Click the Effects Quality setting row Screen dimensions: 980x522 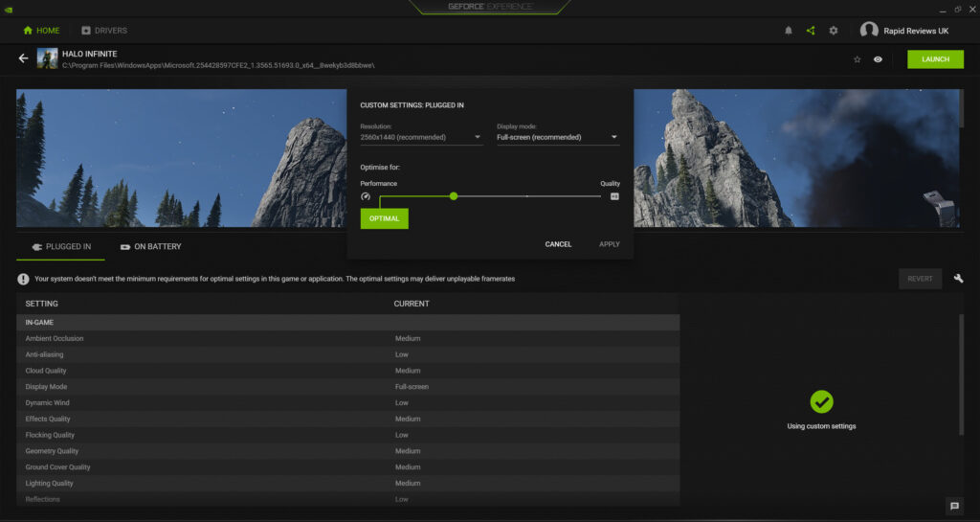[x=348, y=419]
